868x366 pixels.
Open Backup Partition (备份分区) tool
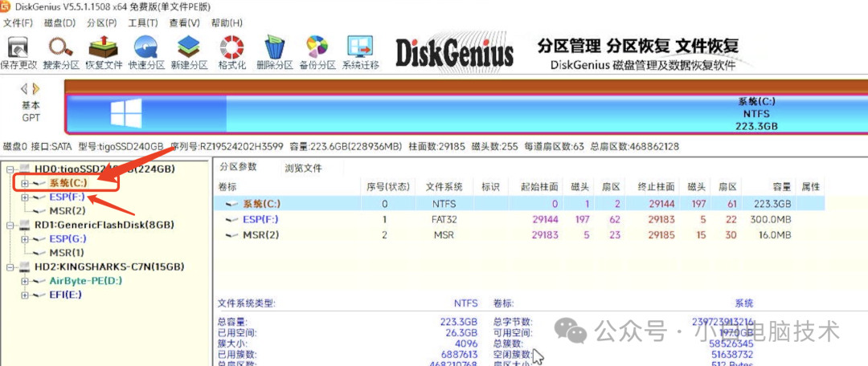point(317,54)
